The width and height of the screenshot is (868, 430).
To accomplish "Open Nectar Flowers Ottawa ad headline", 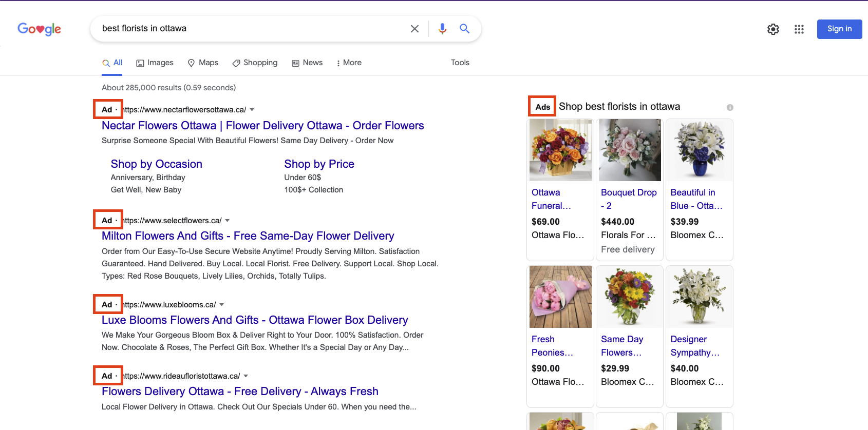I will coord(263,126).
